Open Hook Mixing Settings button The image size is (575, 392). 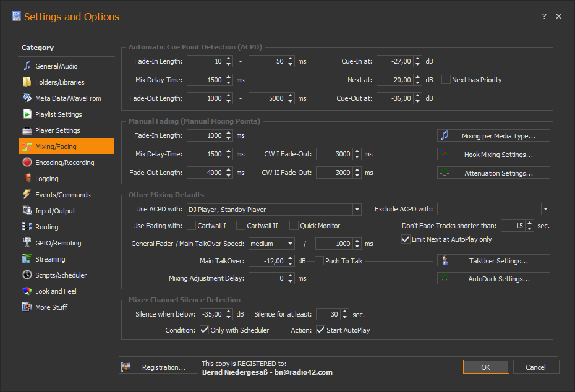tap(493, 155)
